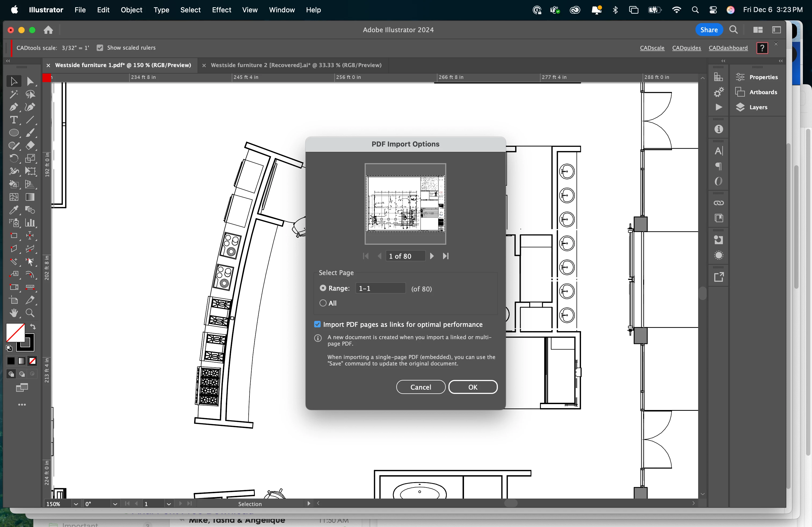This screenshot has height=527, width=812.
Task: Open the Layers panel
Action: pos(758,107)
